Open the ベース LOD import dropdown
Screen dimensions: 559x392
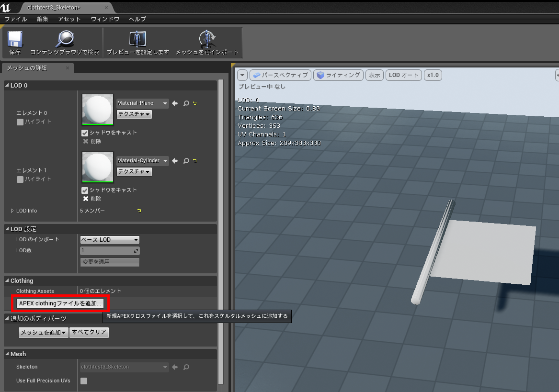(x=109, y=239)
